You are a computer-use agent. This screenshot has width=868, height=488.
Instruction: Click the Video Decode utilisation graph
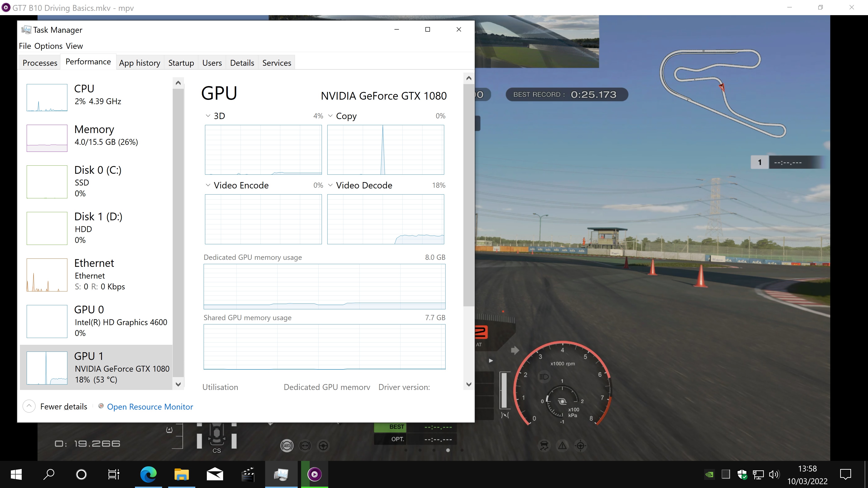(385, 219)
